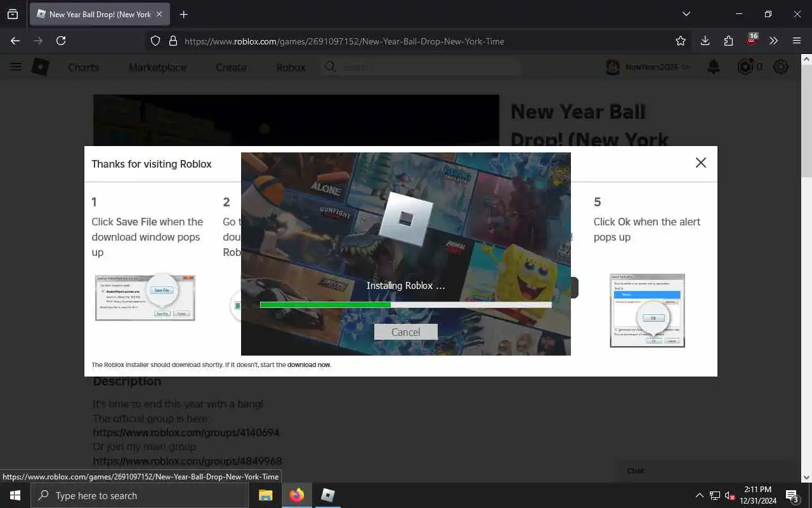Open the Windows notification center
Image resolution: width=812 pixels, height=508 pixels.
click(x=792, y=495)
